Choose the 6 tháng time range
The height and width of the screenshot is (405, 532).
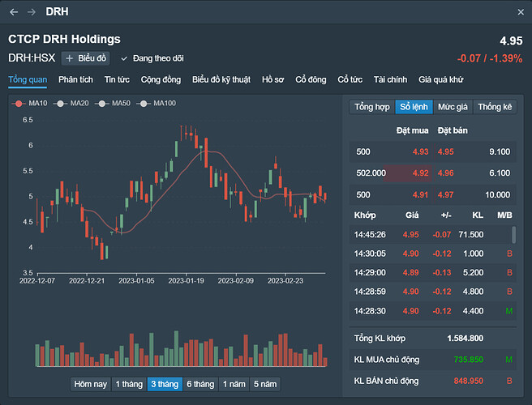click(x=200, y=384)
